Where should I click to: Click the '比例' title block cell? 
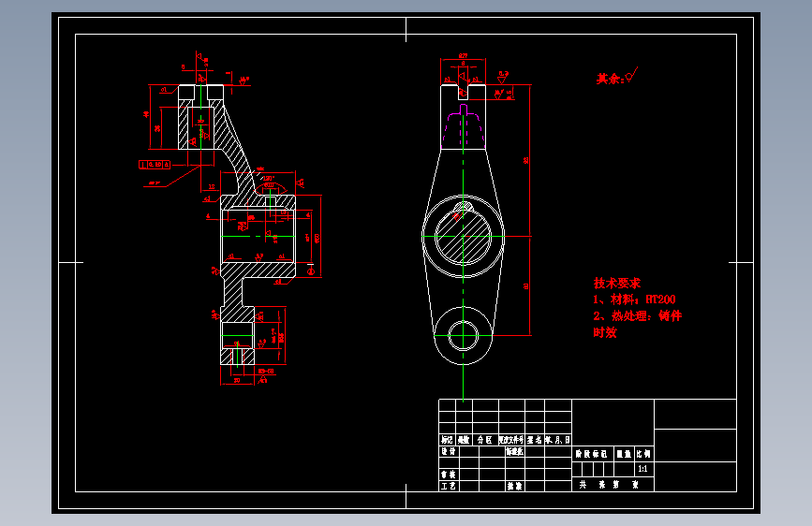[643, 454]
